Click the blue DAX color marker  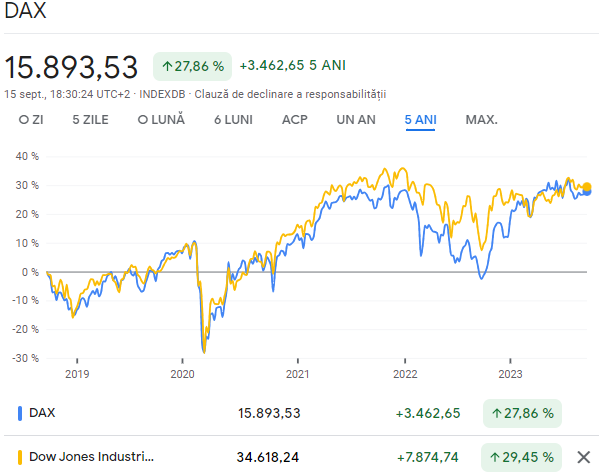tap(20, 413)
